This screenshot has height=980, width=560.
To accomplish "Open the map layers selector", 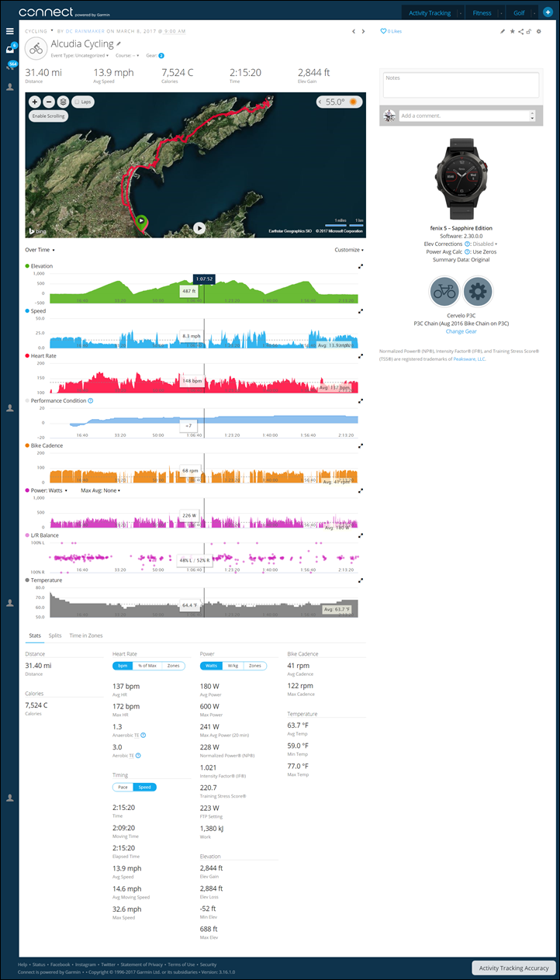I will (x=62, y=102).
